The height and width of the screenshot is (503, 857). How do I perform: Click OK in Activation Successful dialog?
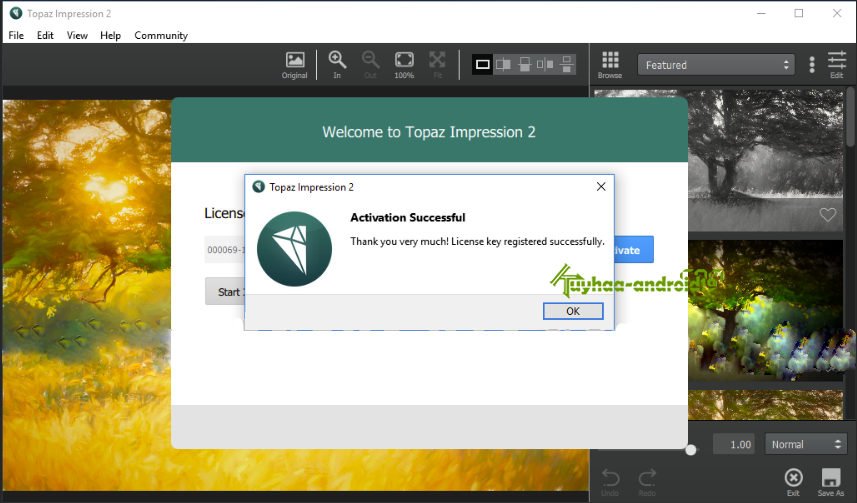(x=573, y=311)
